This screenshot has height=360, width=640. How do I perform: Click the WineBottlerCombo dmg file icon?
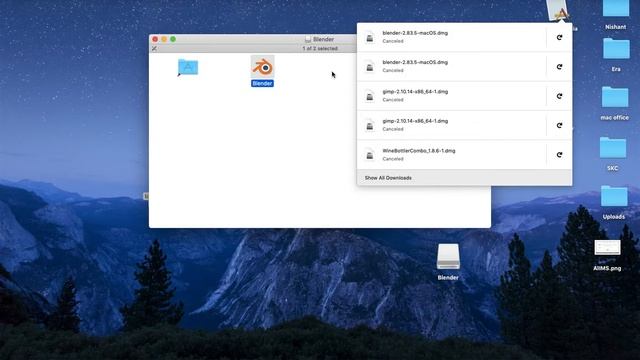point(370,155)
